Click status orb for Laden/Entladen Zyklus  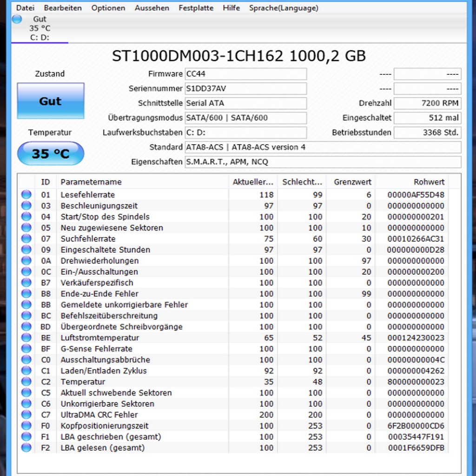pos(26,370)
